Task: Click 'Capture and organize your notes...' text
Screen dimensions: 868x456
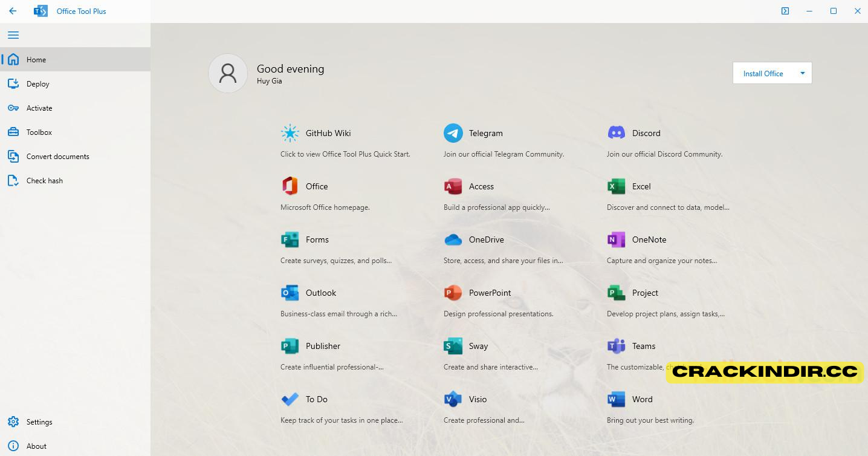Action: coord(662,261)
